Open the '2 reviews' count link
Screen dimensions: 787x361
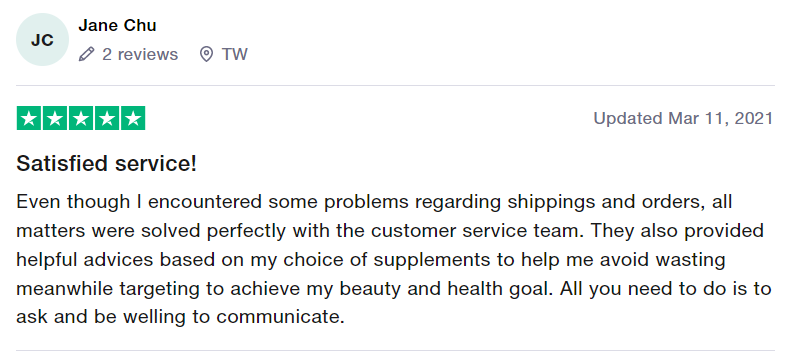pos(140,54)
